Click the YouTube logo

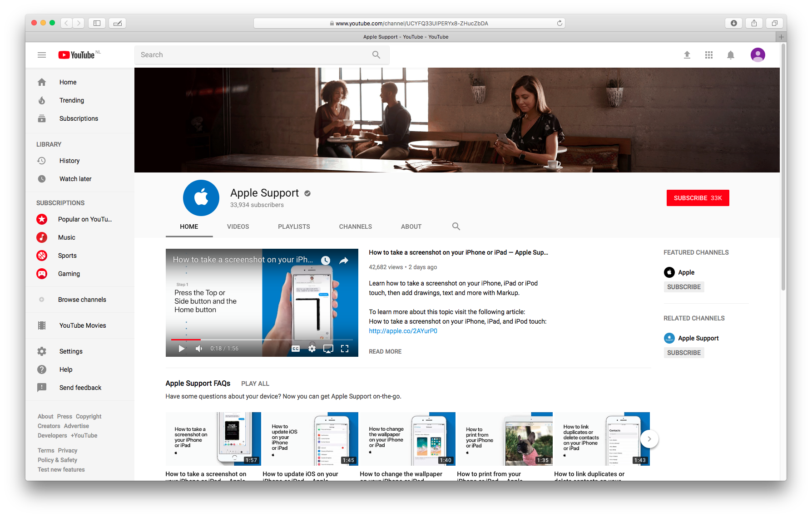[x=77, y=55]
